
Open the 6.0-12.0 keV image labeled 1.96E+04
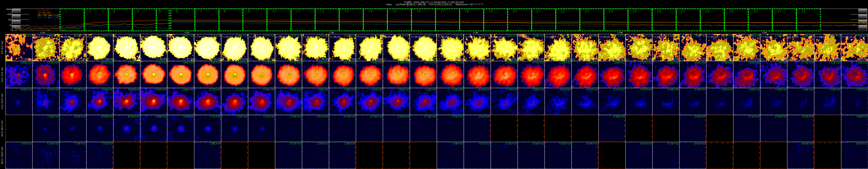click(x=181, y=75)
